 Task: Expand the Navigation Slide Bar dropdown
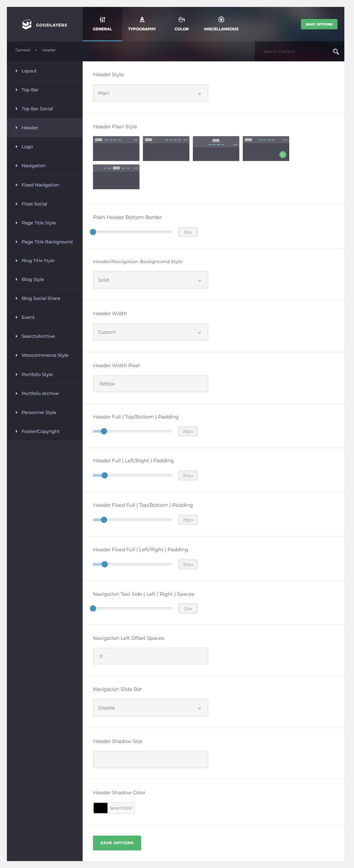pyautogui.click(x=150, y=708)
